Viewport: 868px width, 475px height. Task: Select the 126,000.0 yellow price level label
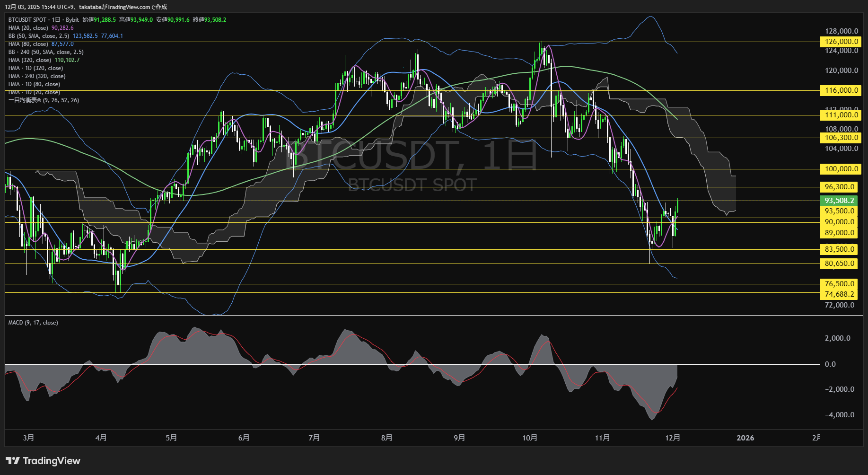click(x=841, y=42)
